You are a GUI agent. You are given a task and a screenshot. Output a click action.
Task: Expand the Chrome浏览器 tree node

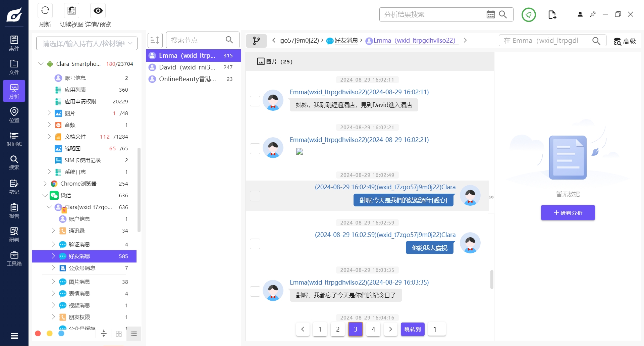[45, 184]
